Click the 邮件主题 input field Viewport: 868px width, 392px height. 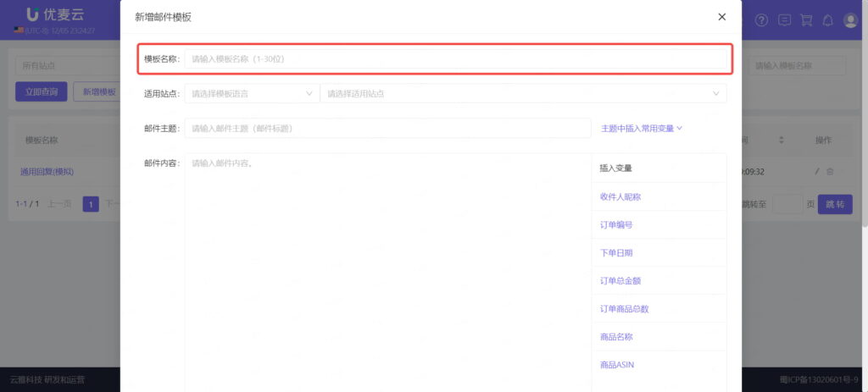click(387, 129)
